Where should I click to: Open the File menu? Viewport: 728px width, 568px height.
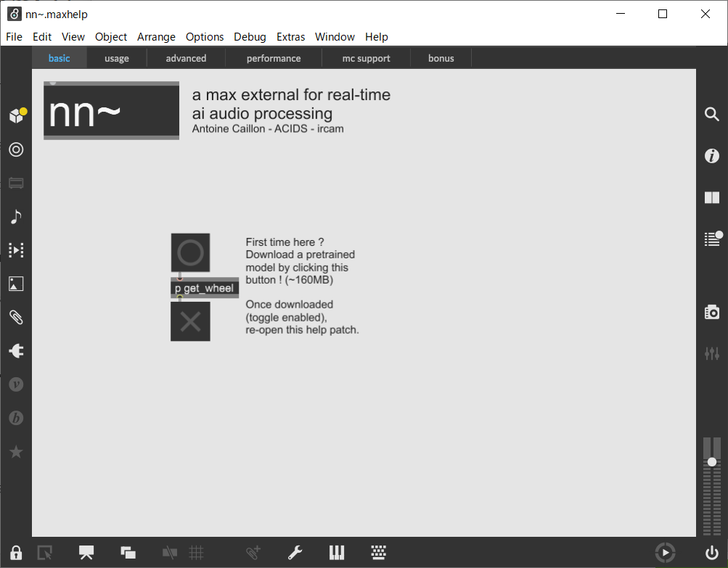coord(14,37)
